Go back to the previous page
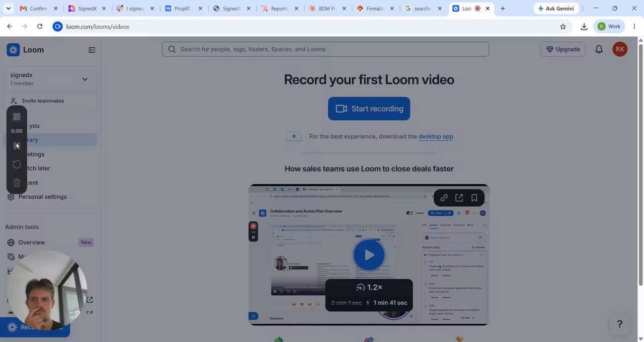Image resolution: width=644 pixels, height=342 pixels. [x=10, y=27]
